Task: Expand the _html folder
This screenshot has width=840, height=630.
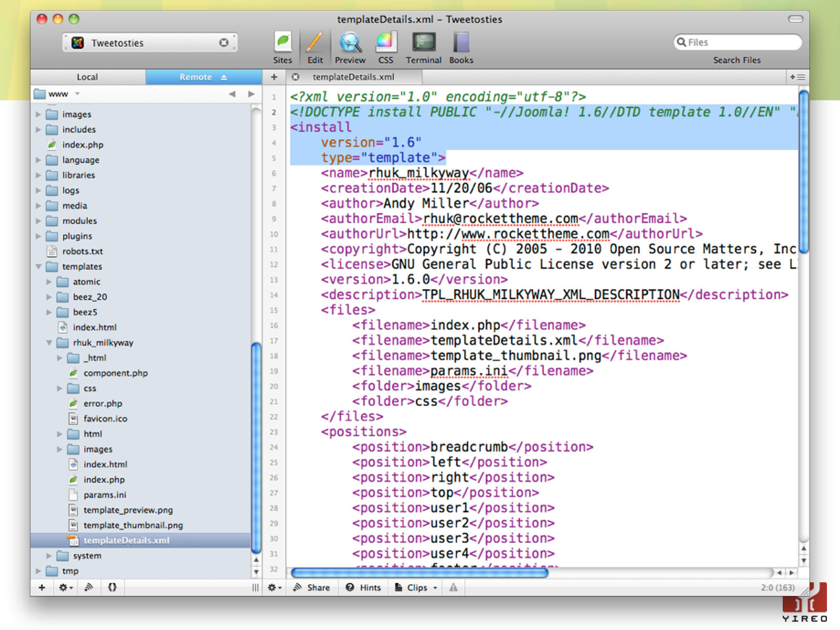Action: coord(59,358)
